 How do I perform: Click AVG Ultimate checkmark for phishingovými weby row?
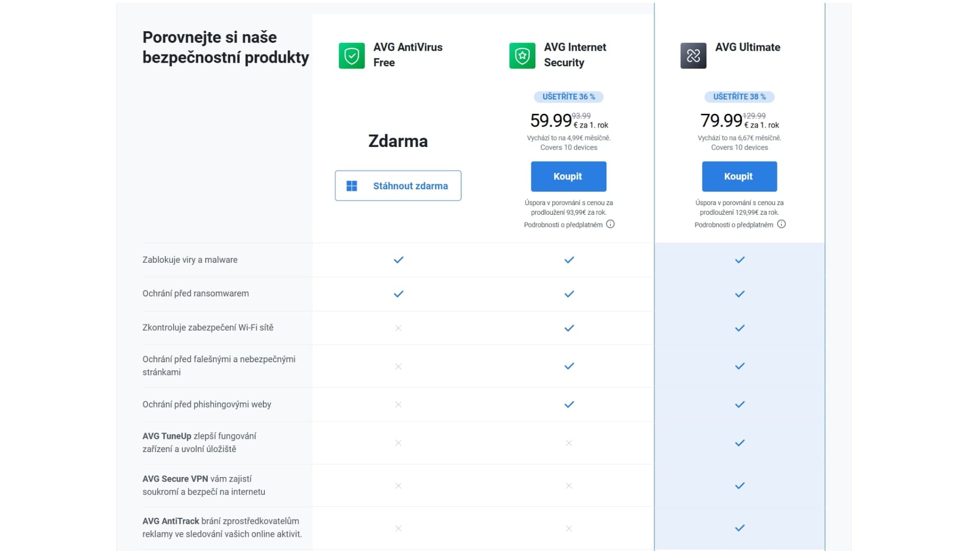click(740, 405)
